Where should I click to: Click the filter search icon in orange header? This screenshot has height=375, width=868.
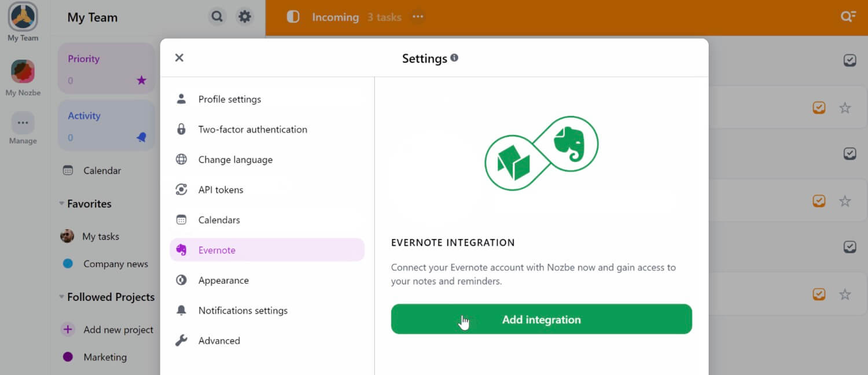(x=848, y=17)
